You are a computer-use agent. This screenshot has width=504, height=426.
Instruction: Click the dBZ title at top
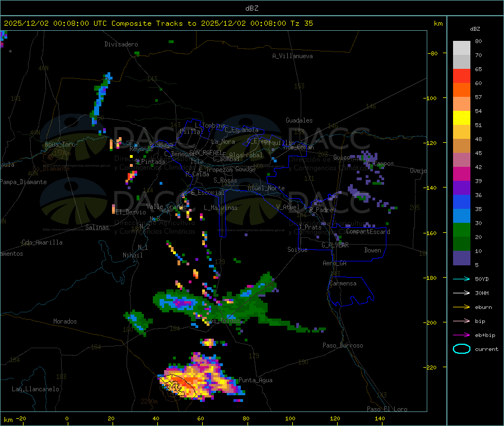251,8
